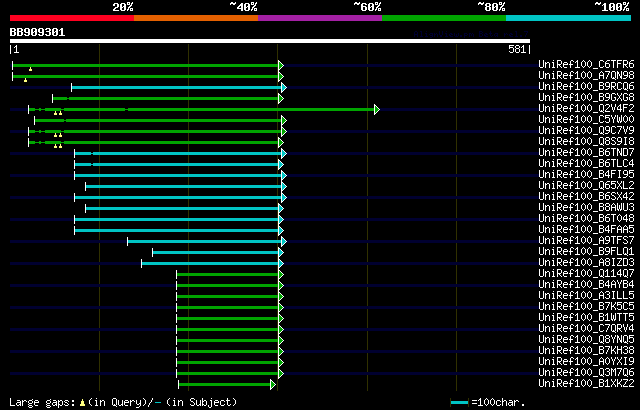Open the UniRef100_Q65XL2 label

point(587,186)
